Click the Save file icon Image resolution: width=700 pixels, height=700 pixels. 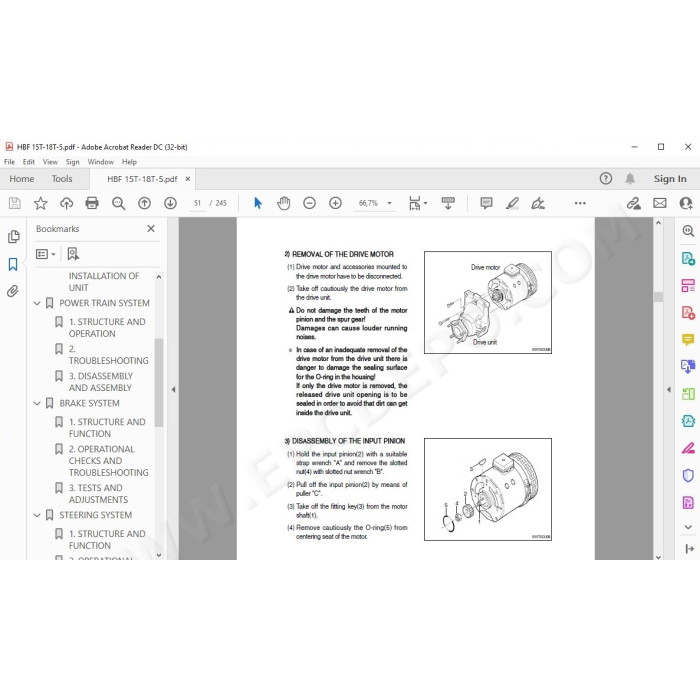15,204
